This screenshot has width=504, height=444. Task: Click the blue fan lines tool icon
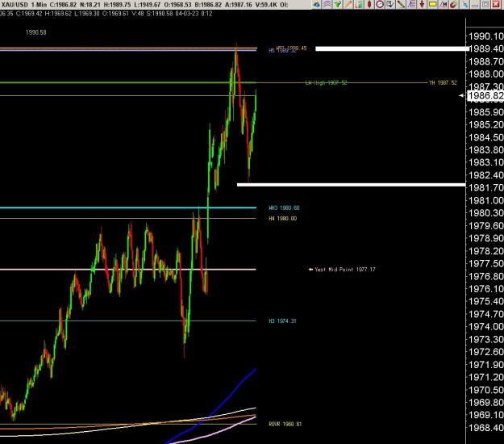(411, 5)
